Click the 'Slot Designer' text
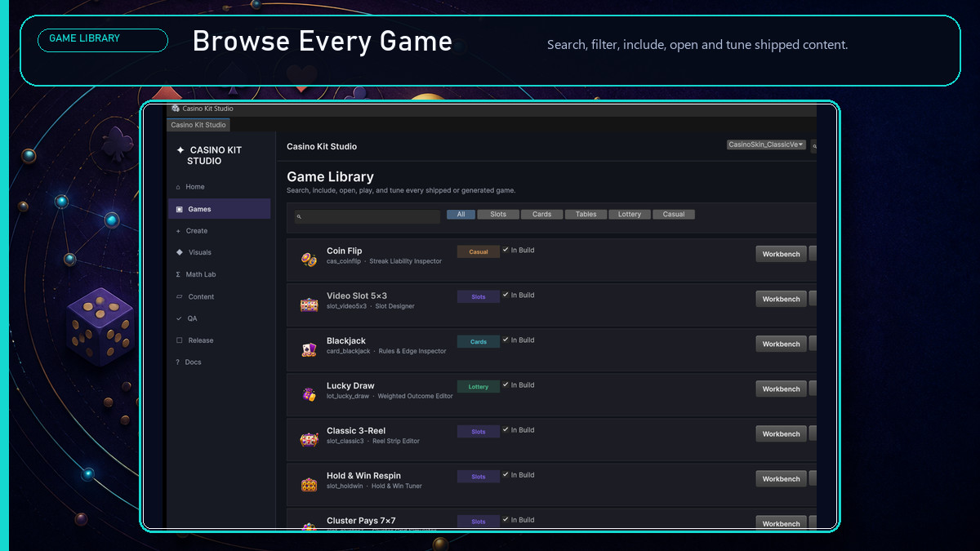Screen dimensions: 980x551 tap(394, 306)
